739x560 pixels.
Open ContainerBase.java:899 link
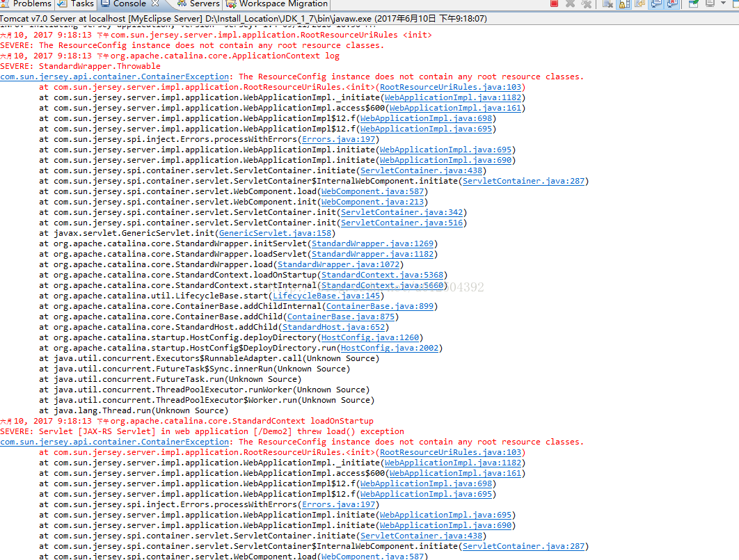pos(380,306)
